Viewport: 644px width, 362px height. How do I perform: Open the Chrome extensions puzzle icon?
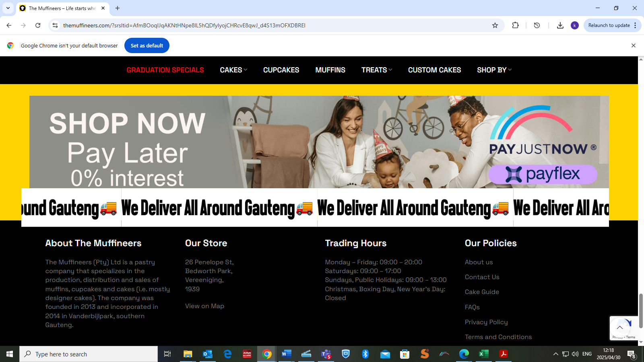pos(515,25)
